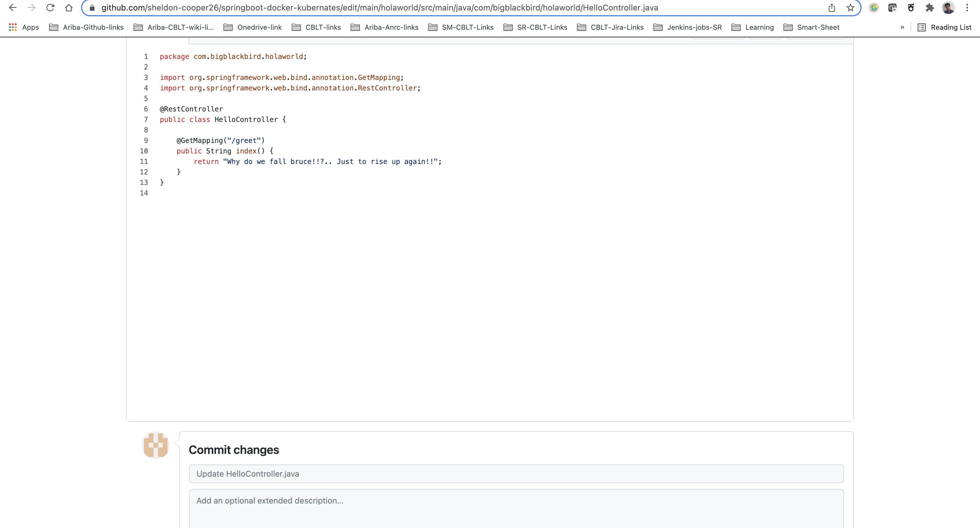Screen dimensions: 980x528
Task: Open SR-CBLT-Links bookmark folder
Action: click(x=535, y=27)
